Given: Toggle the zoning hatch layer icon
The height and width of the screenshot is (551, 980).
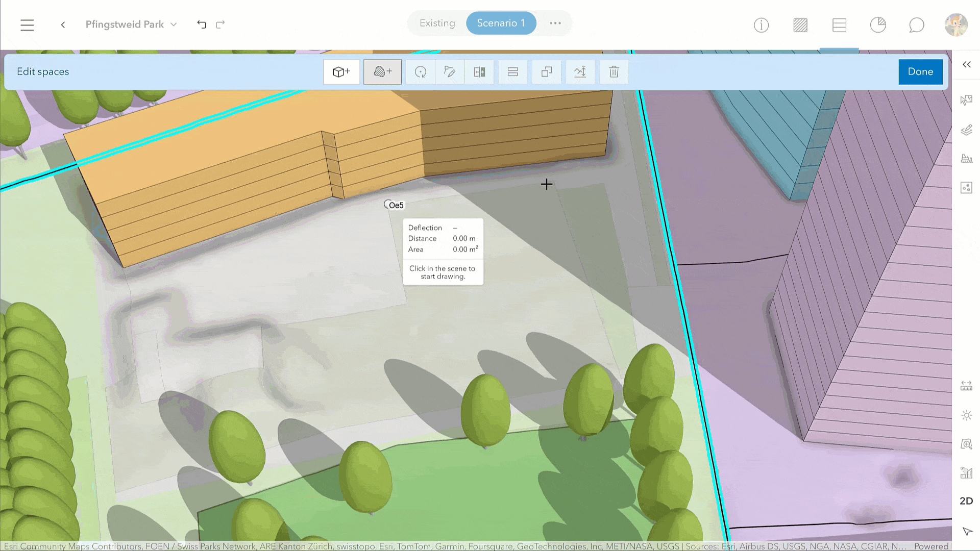Looking at the screenshot, I should [800, 24].
